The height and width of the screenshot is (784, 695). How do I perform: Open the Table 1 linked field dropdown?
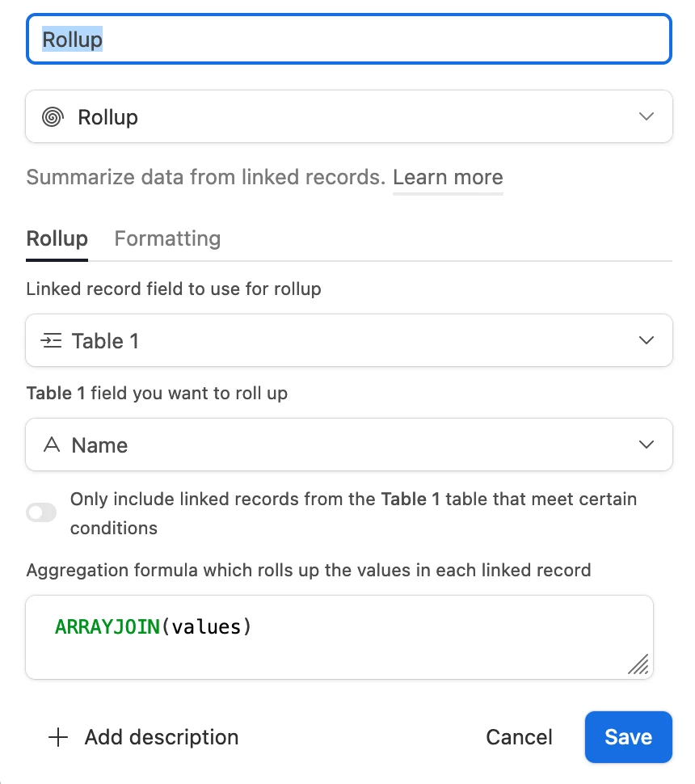click(x=349, y=340)
